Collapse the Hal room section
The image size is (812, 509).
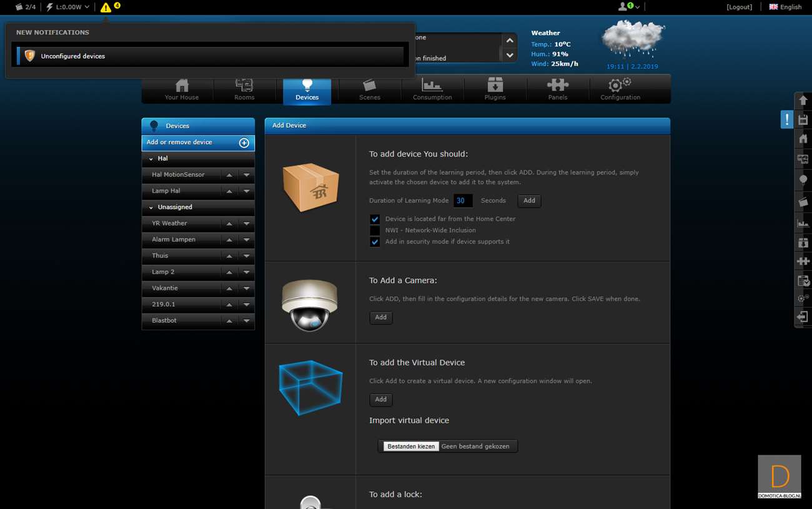pos(151,159)
